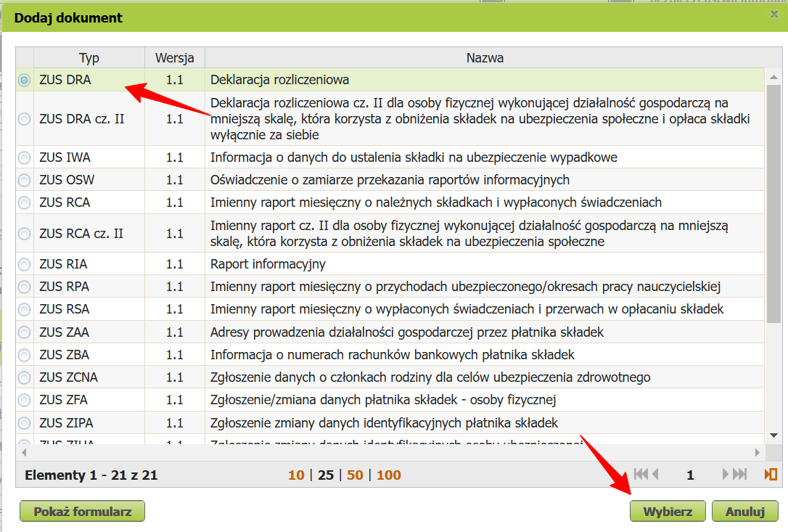This screenshot has height=532, width=788.
Task: Go to the last page icon
Action: (x=740, y=474)
